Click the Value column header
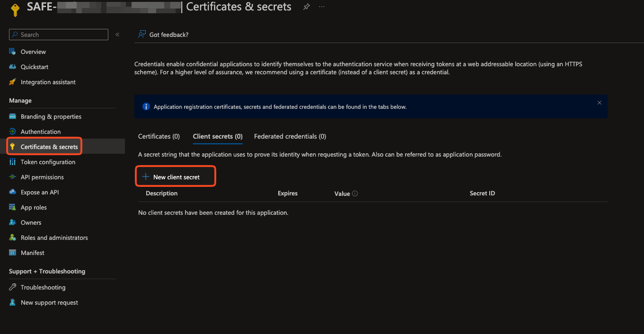644x334 pixels. click(x=342, y=193)
